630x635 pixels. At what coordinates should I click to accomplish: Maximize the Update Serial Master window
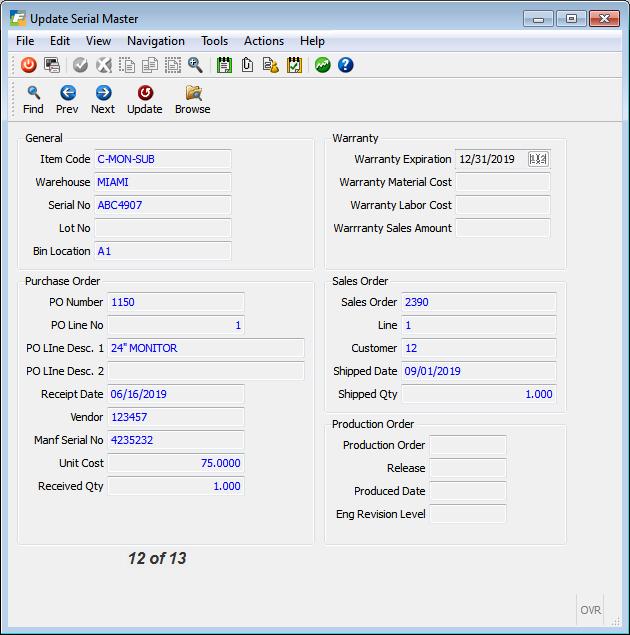571,19
